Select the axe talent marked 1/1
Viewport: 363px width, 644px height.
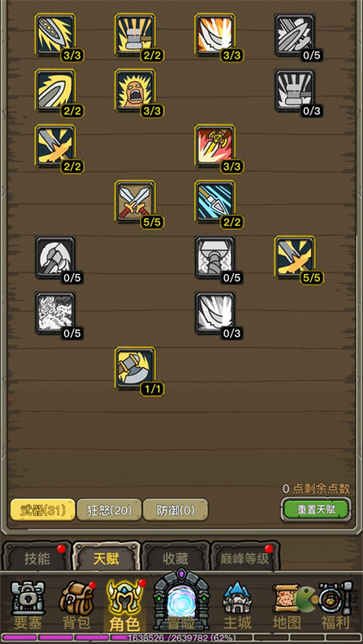pyautogui.click(x=135, y=368)
